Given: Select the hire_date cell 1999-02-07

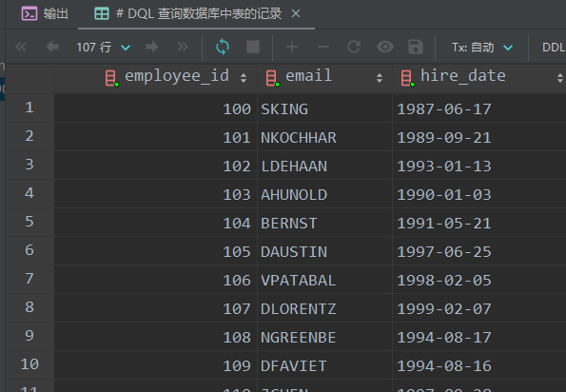Looking at the screenshot, I should point(479,308).
